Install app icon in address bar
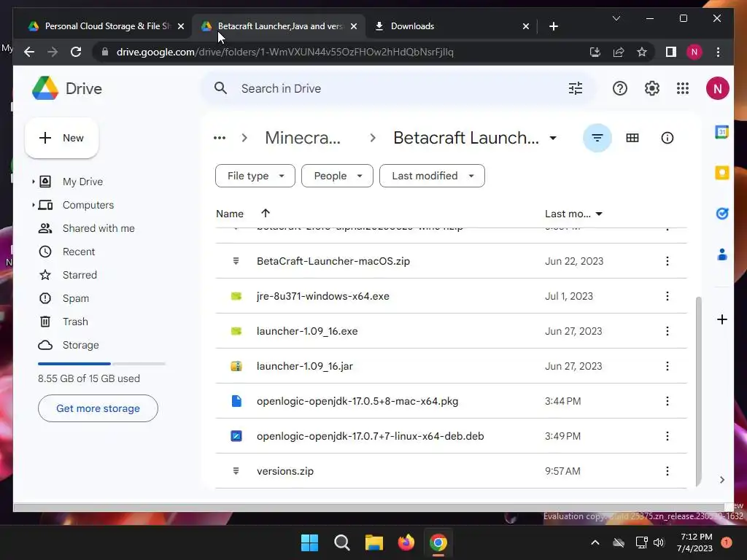747x560 pixels. point(595,52)
